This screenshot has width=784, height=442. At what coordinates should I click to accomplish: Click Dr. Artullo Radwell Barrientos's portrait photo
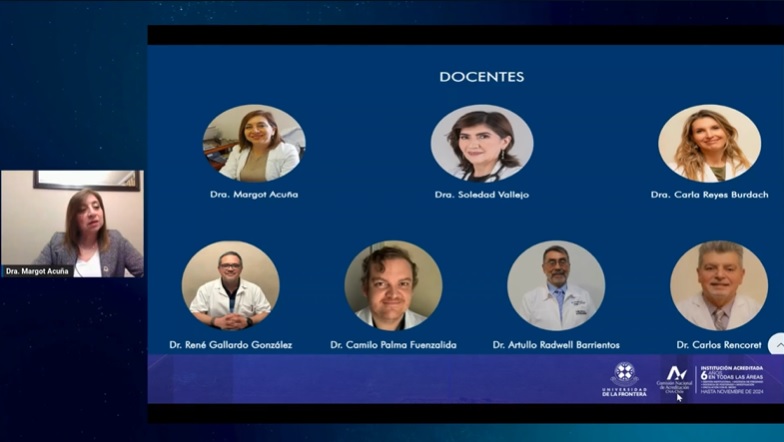click(x=556, y=286)
